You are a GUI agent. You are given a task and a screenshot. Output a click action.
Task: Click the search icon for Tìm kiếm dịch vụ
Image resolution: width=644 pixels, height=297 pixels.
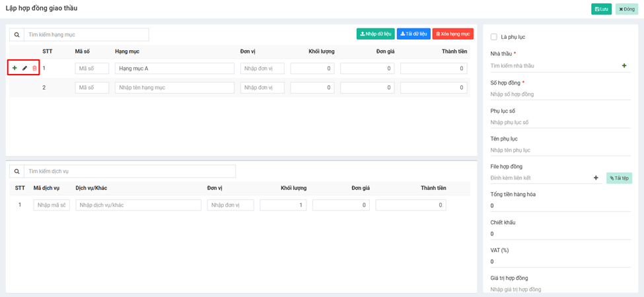(17, 172)
